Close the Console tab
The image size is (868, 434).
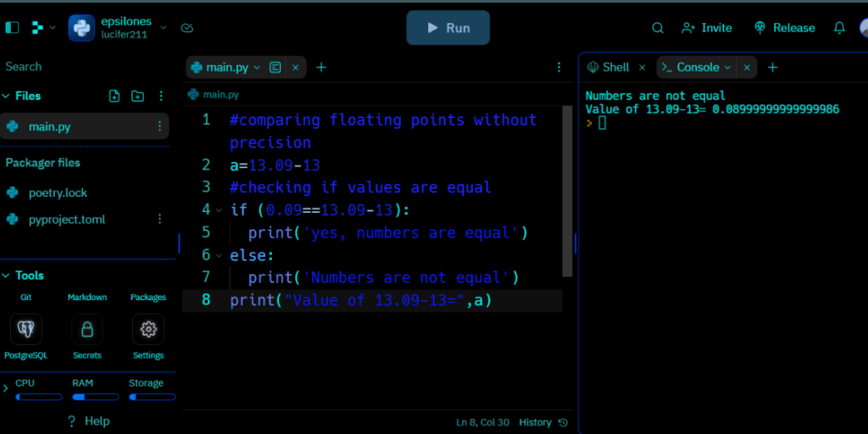coord(747,68)
